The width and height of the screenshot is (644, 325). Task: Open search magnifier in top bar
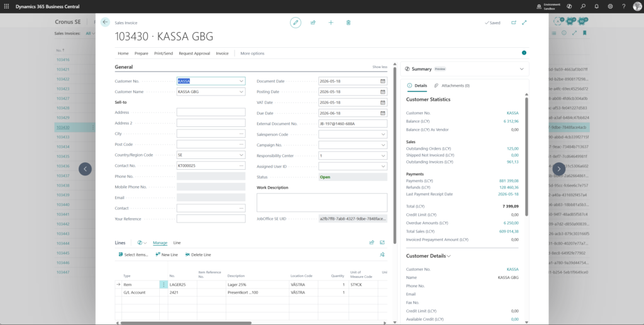583,6
